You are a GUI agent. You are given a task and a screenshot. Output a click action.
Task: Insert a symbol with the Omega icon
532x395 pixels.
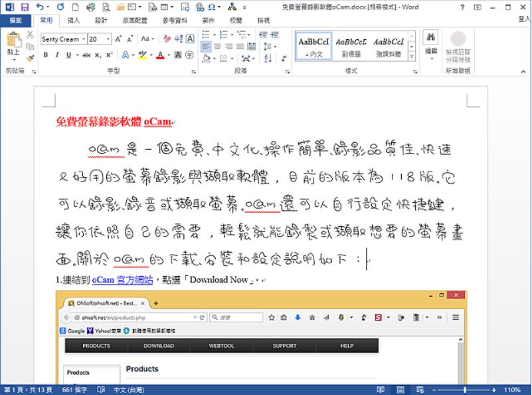coord(212,7)
